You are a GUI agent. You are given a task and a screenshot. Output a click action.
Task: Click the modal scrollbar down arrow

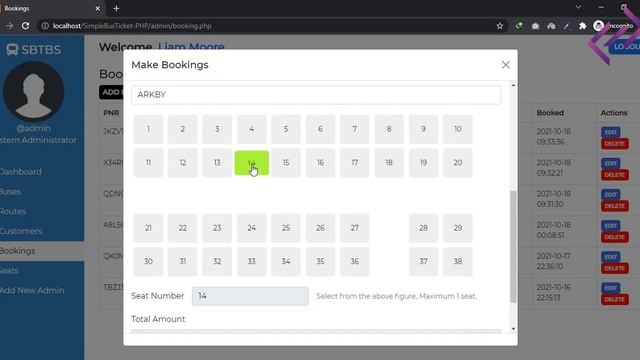pyautogui.click(x=513, y=329)
